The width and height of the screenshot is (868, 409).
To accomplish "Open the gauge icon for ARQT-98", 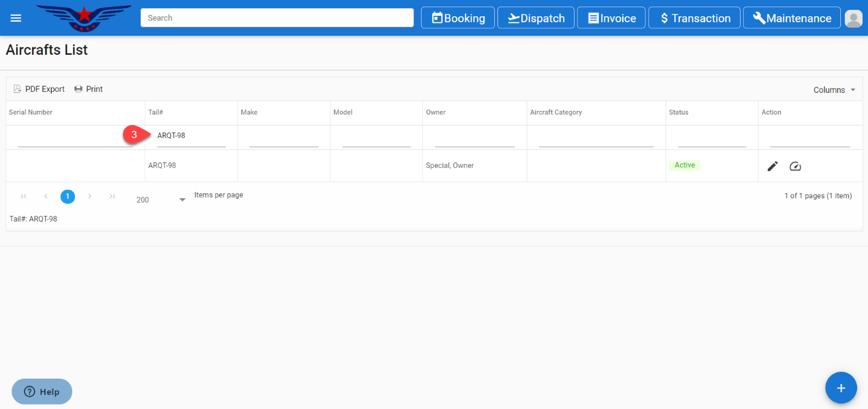I will pos(795,166).
